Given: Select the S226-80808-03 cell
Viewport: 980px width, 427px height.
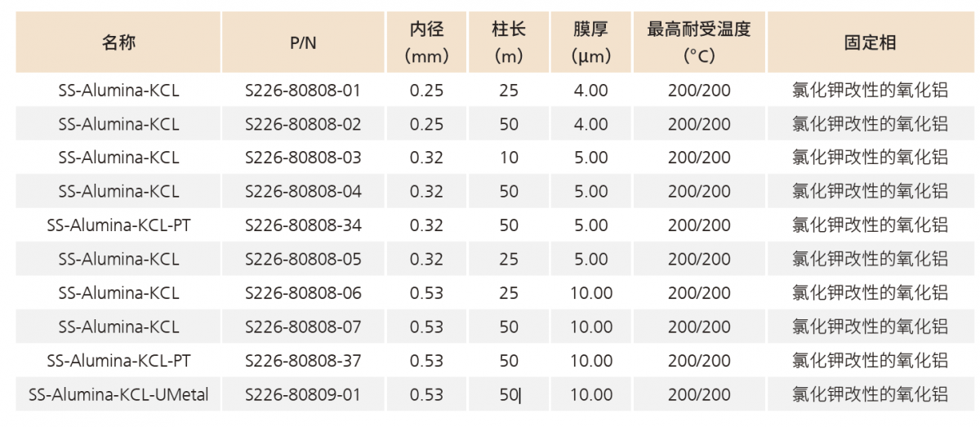Looking at the screenshot, I should [x=303, y=158].
